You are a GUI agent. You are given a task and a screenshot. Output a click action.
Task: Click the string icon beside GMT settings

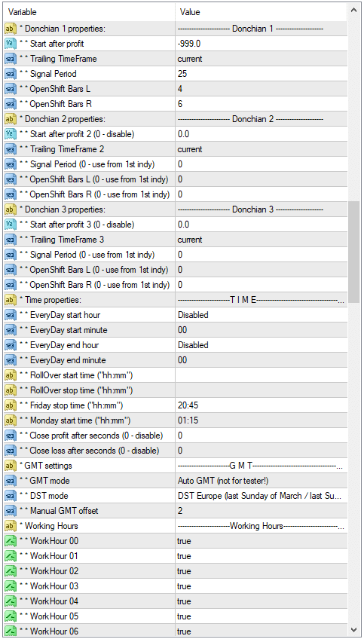tap(11, 466)
